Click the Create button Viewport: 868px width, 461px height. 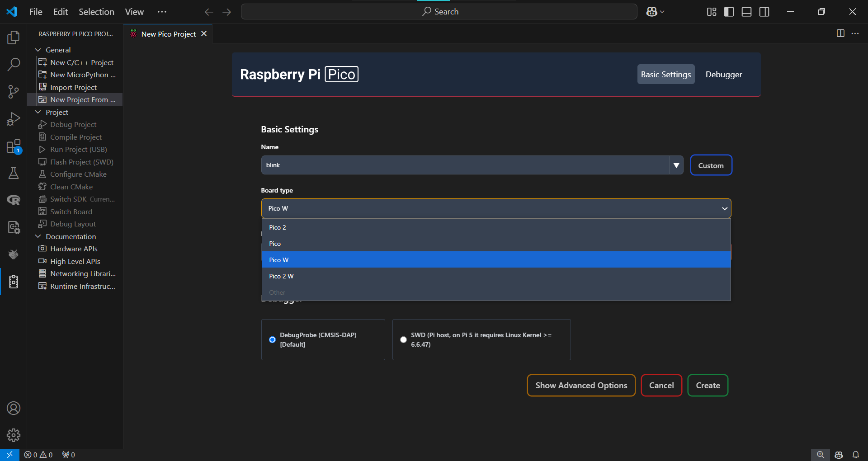708,386
